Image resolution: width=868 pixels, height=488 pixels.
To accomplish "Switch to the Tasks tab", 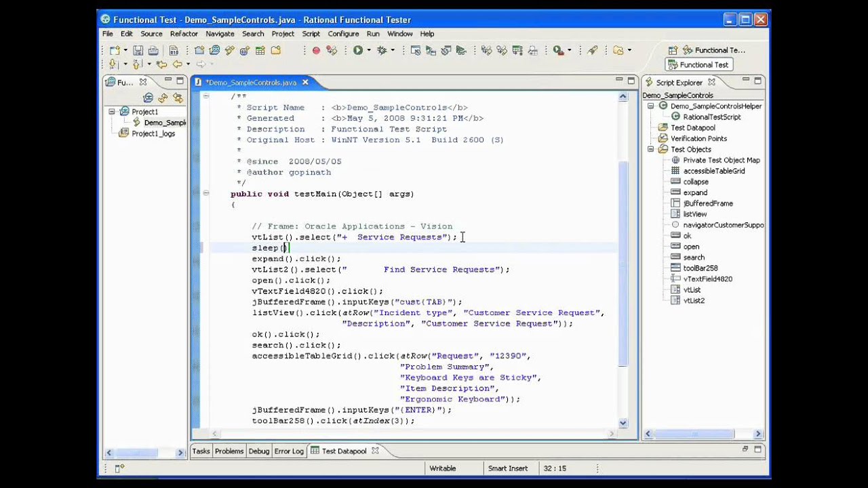I will tap(201, 451).
